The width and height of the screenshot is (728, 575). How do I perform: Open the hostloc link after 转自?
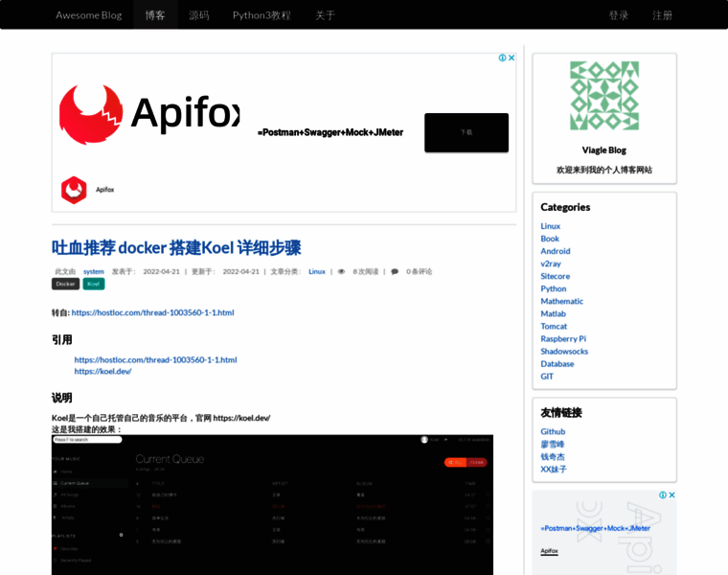tap(152, 312)
